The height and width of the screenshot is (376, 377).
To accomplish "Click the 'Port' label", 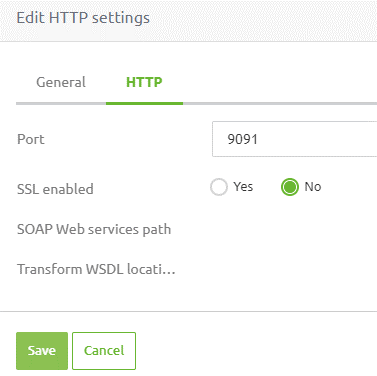I will 31,139.
